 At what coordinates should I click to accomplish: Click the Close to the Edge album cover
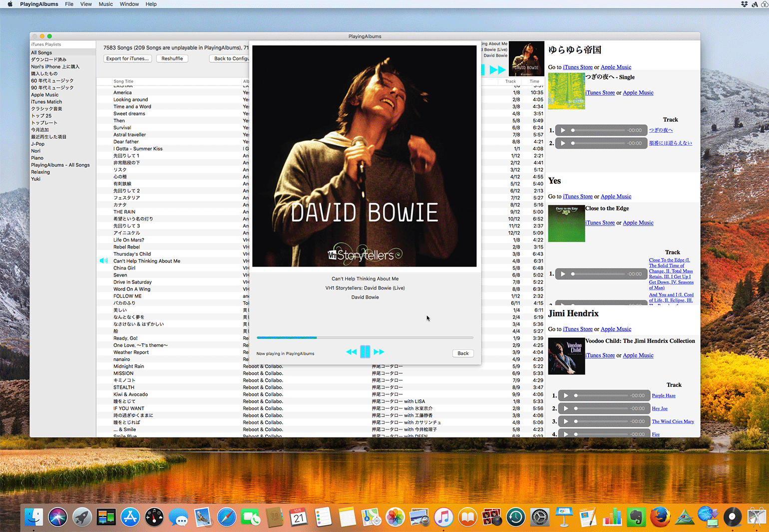point(566,224)
